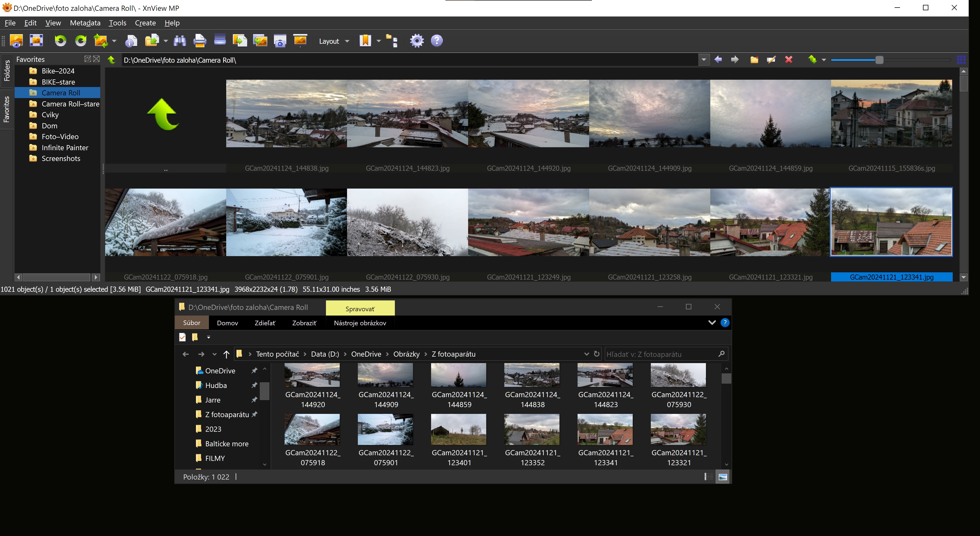This screenshot has width=980, height=536.
Task: Click the Capture screen camera icon
Action: [x=280, y=41]
